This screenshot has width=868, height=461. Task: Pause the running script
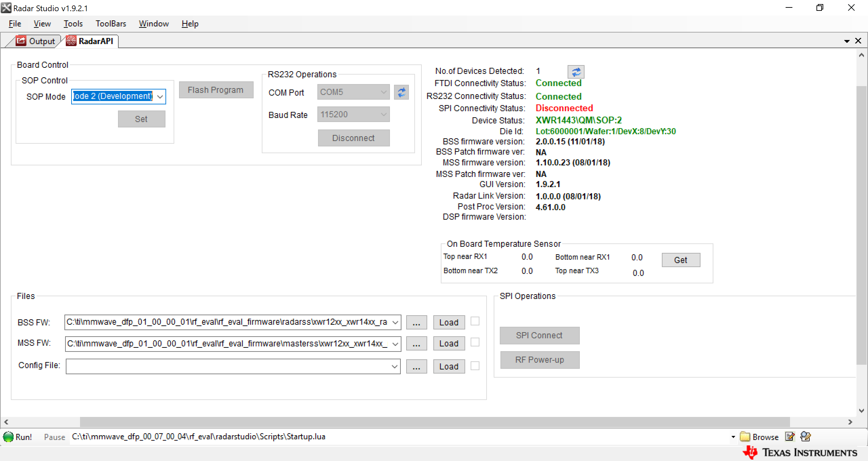tap(55, 437)
